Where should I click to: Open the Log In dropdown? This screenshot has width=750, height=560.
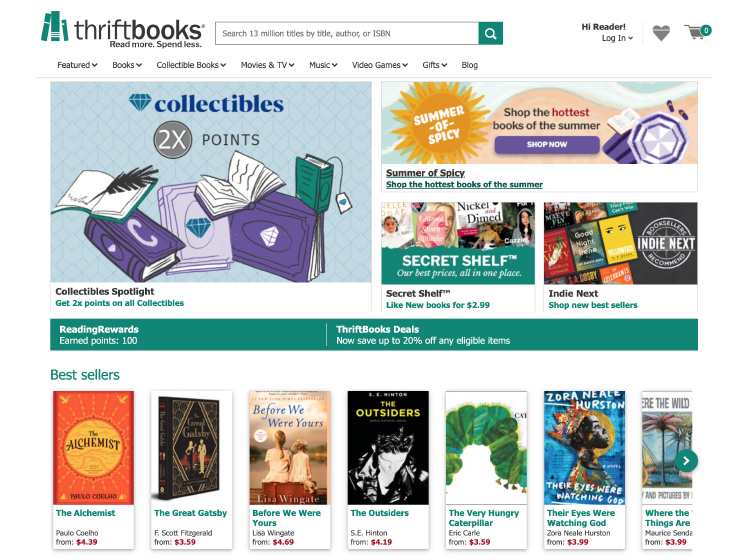tap(617, 38)
